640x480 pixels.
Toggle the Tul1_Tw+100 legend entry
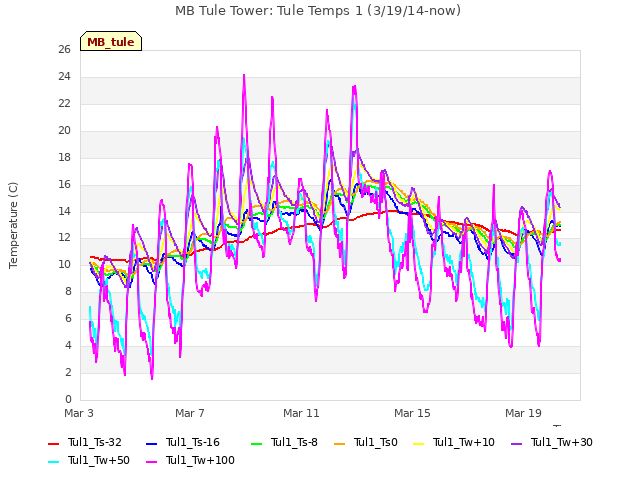pos(190,460)
